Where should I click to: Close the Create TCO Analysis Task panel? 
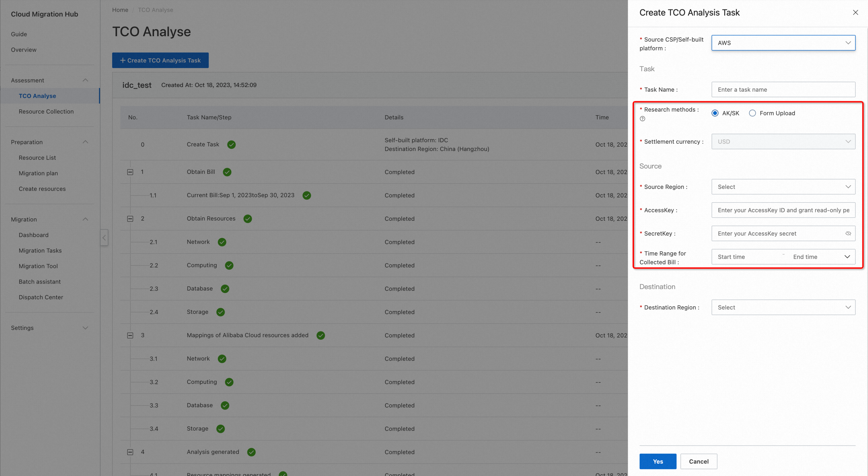[855, 13]
